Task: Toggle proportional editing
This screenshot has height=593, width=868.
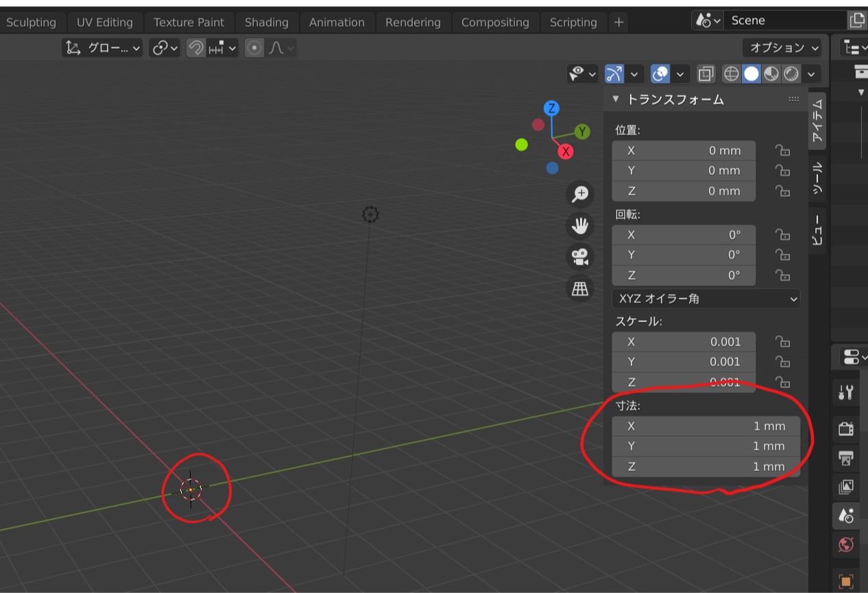Action: [x=254, y=48]
